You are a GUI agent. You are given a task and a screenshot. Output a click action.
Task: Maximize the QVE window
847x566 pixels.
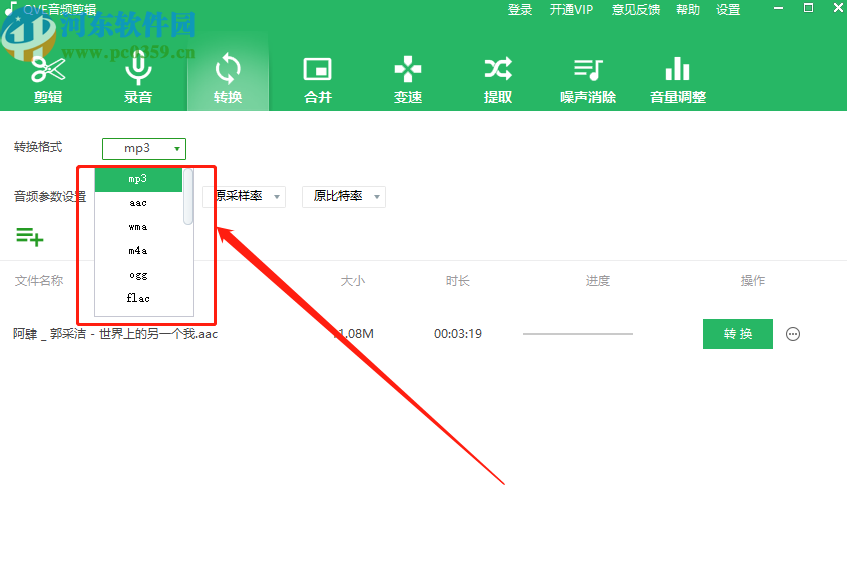809,8
